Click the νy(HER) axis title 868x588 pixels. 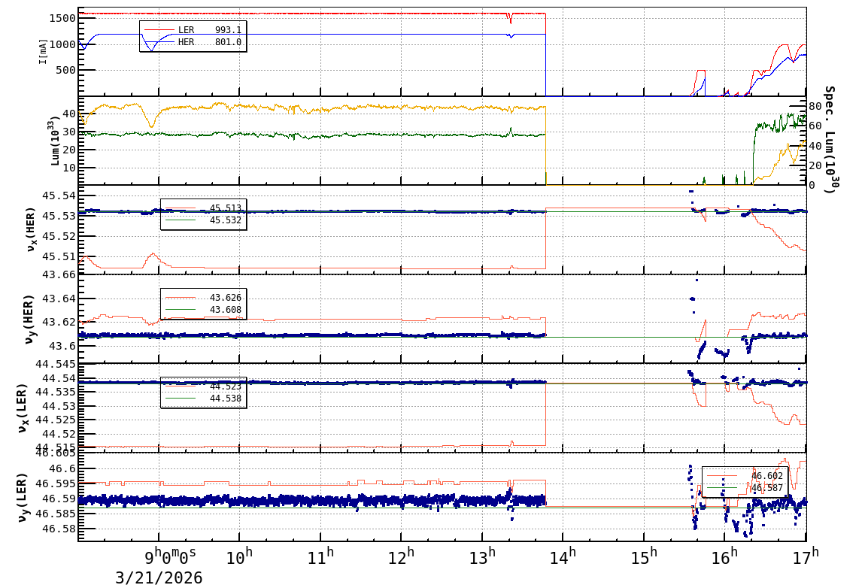(x=30, y=319)
